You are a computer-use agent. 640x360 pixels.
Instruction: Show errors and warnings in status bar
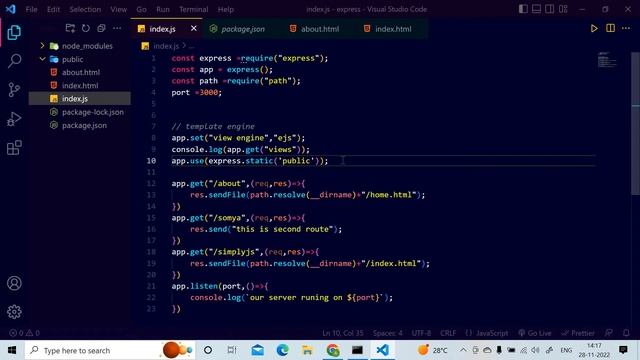pyautogui.click(x=24, y=333)
